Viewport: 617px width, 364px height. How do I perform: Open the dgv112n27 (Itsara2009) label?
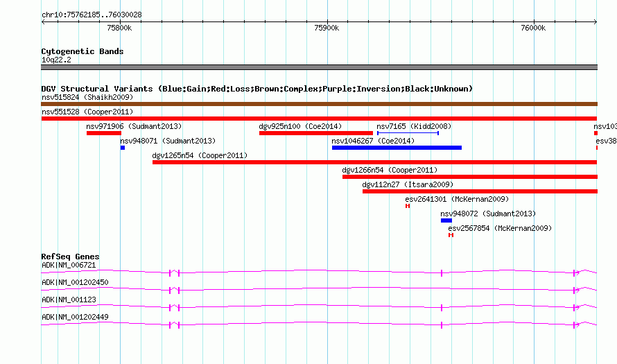tap(408, 184)
